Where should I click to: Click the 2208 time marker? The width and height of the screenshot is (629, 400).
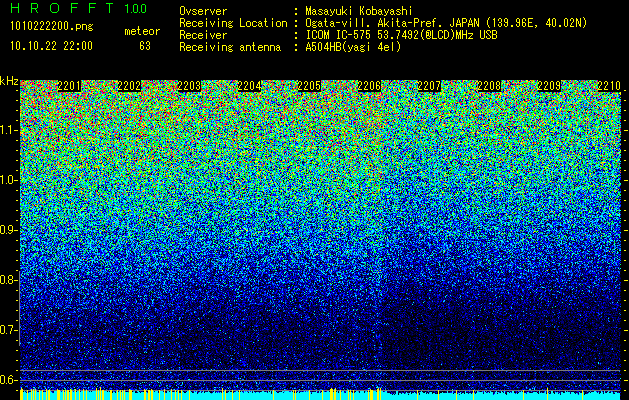click(x=489, y=86)
